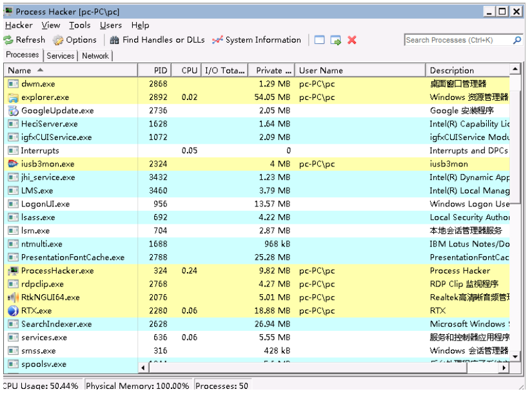Select the Interrupts row name

point(40,151)
